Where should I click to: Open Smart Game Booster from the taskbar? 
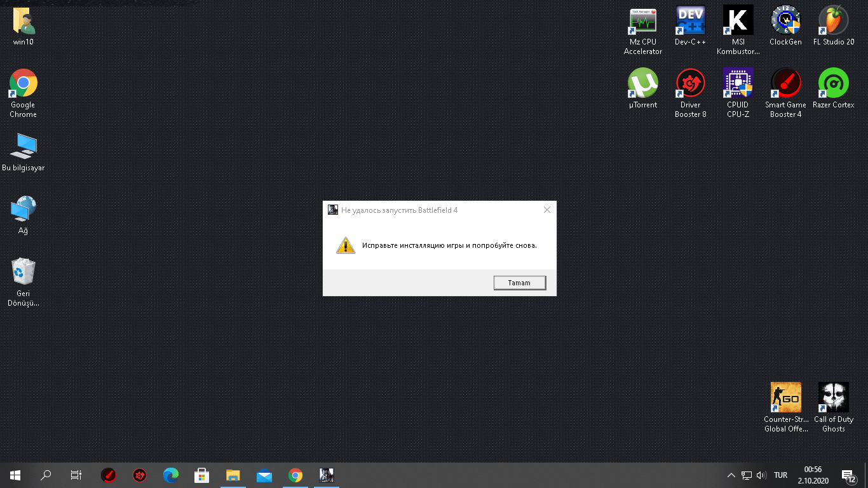point(109,475)
